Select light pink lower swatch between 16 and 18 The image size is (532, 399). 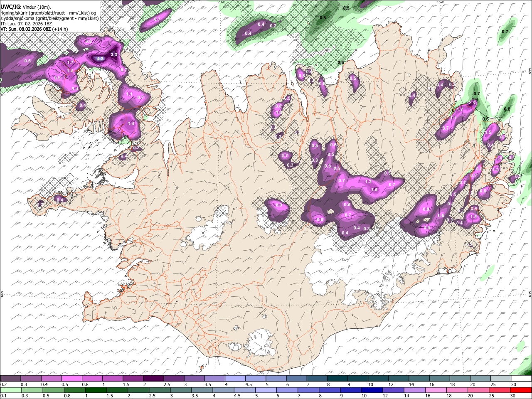tap(435, 390)
